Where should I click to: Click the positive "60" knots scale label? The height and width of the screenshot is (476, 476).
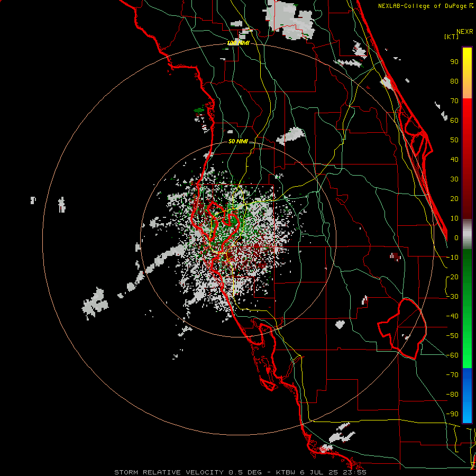tap(454, 121)
